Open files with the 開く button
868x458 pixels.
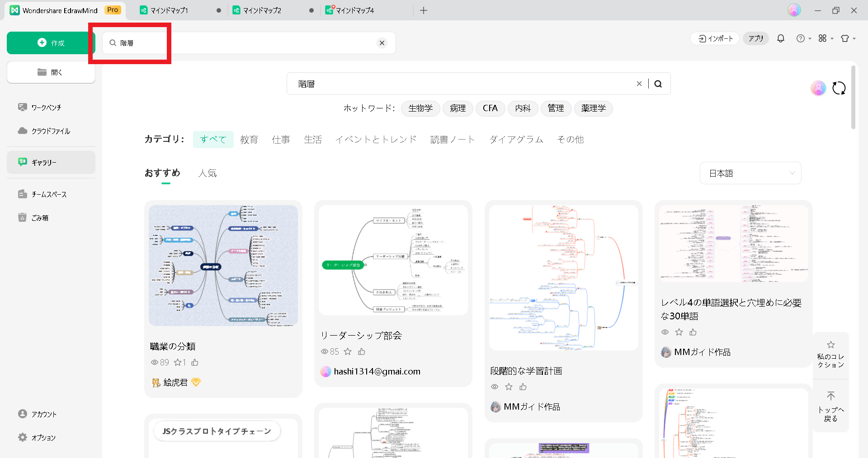tap(51, 72)
